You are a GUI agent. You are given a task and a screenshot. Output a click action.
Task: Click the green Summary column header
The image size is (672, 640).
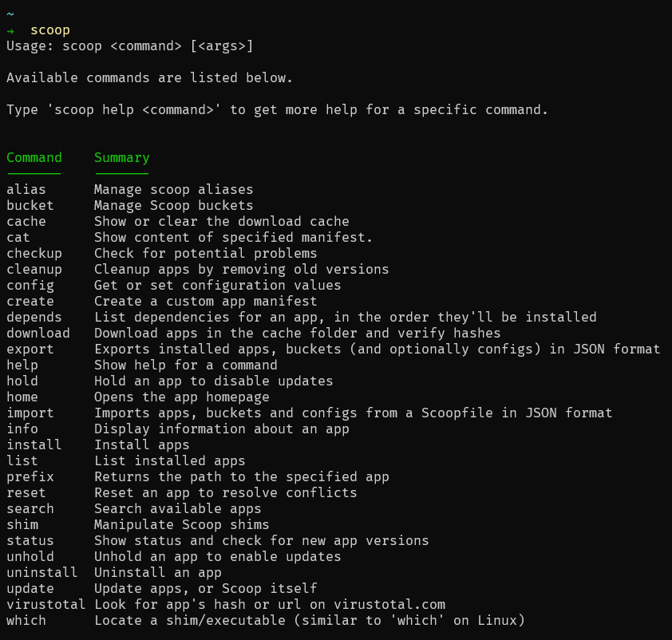pyautogui.click(x=122, y=158)
